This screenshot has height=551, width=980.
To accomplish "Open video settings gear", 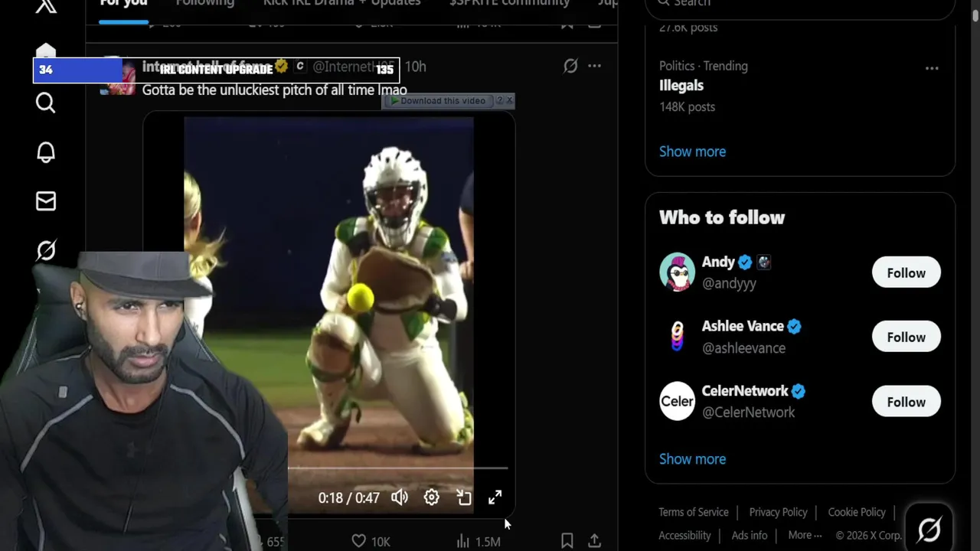I will click(x=432, y=497).
